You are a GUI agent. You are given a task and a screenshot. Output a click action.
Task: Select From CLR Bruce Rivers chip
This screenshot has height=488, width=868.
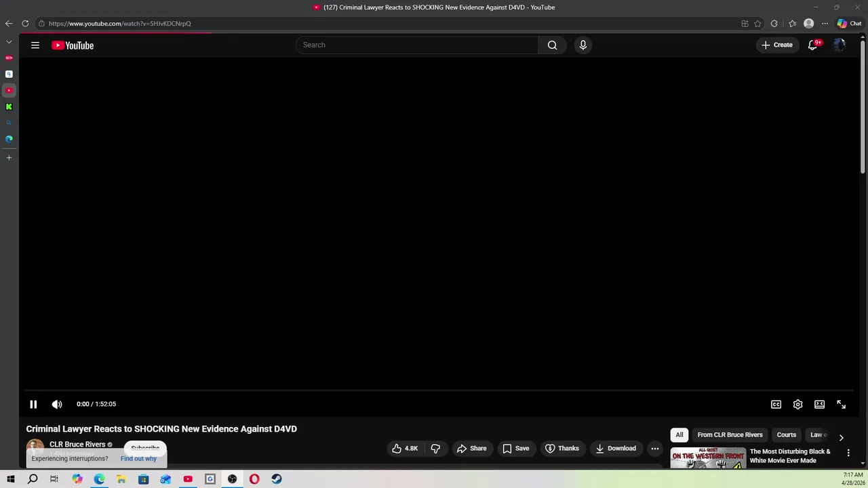coord(730,434)
